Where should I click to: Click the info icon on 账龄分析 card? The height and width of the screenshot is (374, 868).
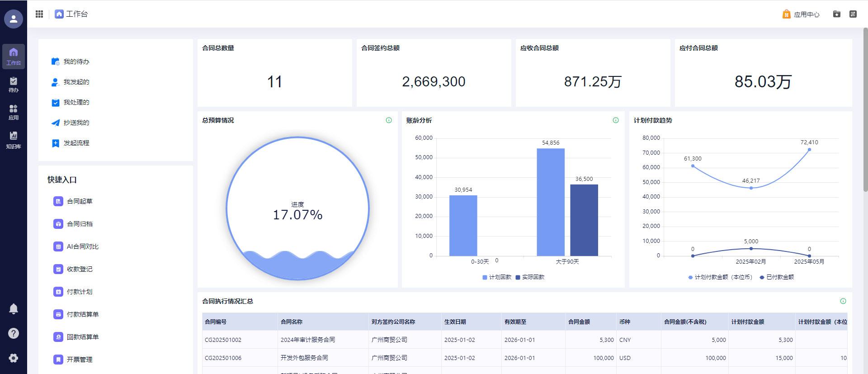click(x=616, y=120)
